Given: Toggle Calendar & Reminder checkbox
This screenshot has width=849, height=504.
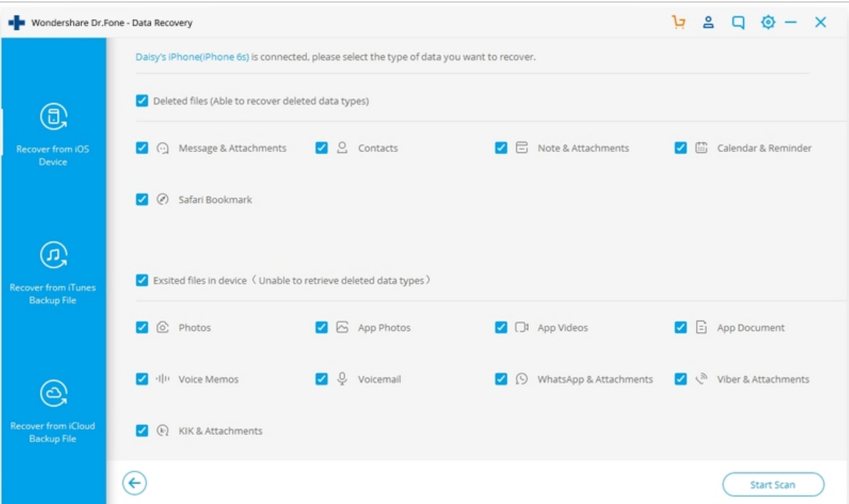Looking at the screenshot, I should click(680, 148).
